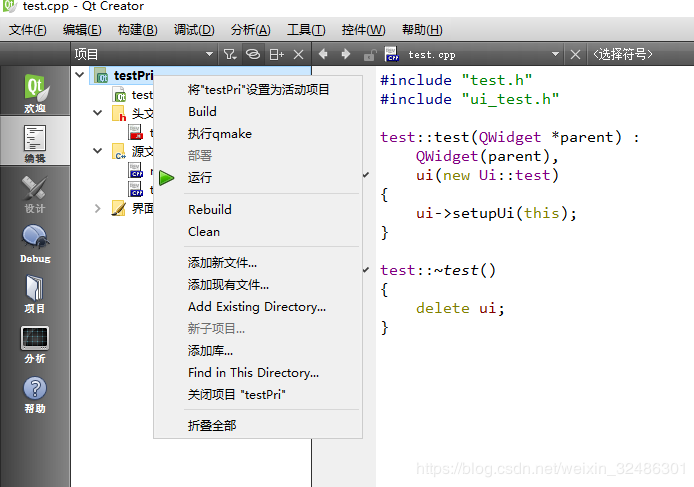
Task: Expand the forms (界面) folder
Action: (97, 208)
